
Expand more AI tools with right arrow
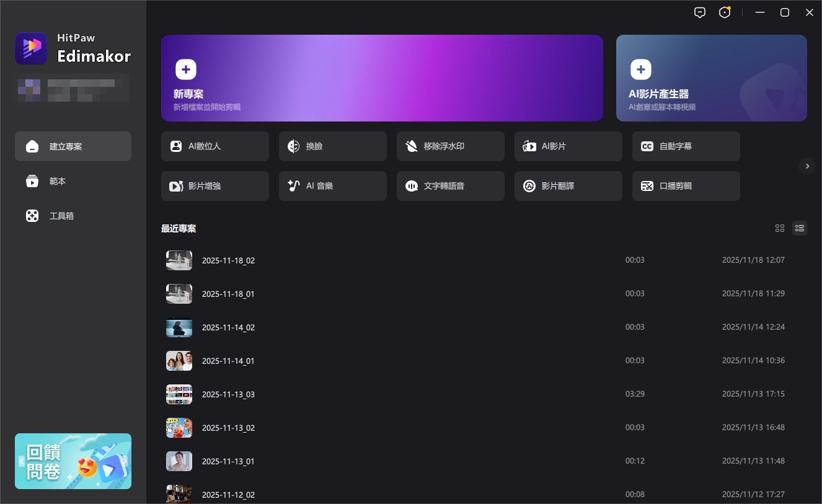pos(807,166)
